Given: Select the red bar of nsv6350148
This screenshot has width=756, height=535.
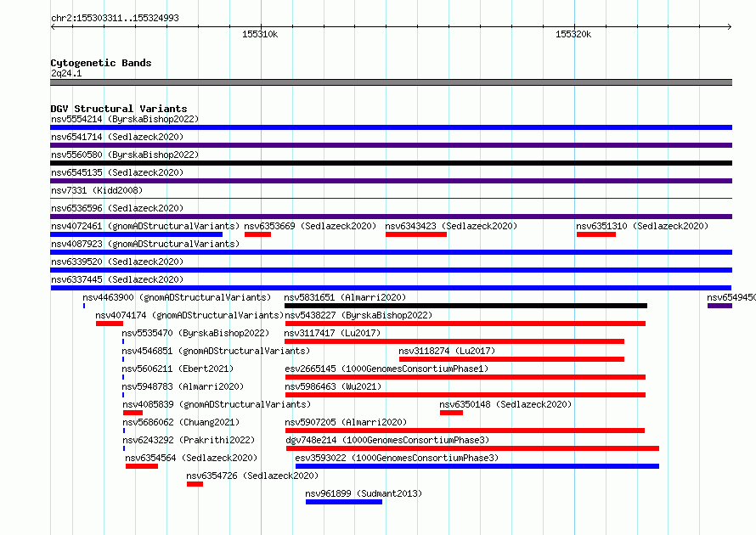Looking at the screenshot, I should point(451,413).
